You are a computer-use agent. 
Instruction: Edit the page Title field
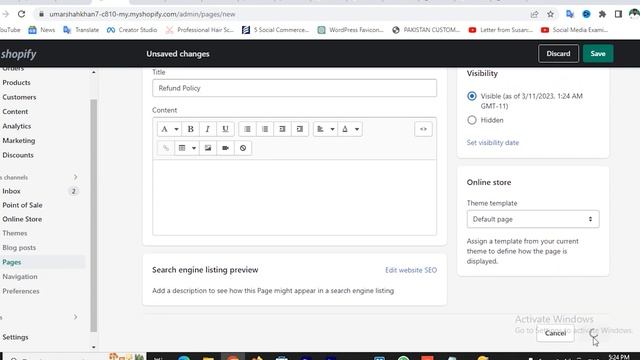[294, 88]
